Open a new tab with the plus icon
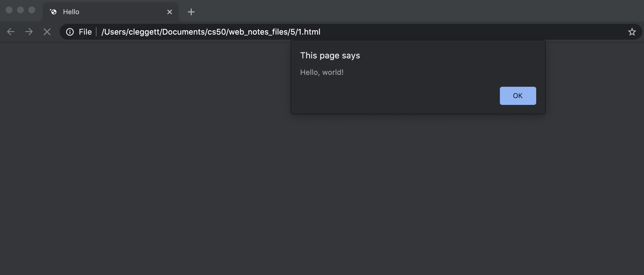Image resolution: width=644 pixels, height=275 pixels. (x=191, y=12)
